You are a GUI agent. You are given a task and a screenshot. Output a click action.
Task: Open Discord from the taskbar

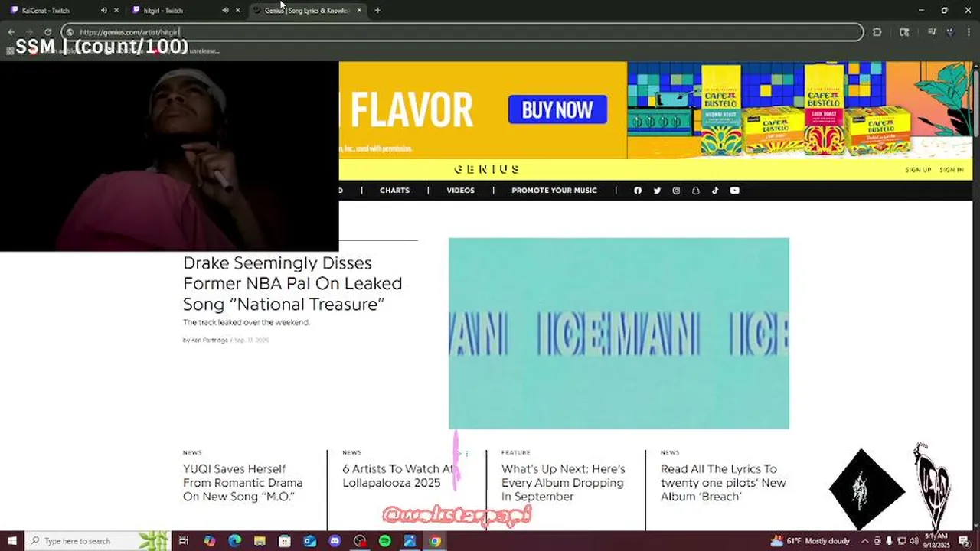[x=335, y=541]
